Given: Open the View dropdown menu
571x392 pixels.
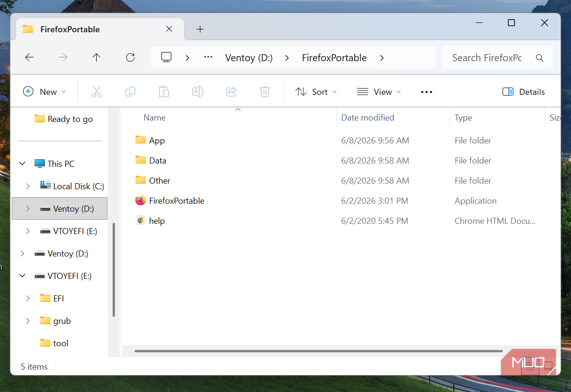Looking at the screenshot, I should [x=379, y=92].
